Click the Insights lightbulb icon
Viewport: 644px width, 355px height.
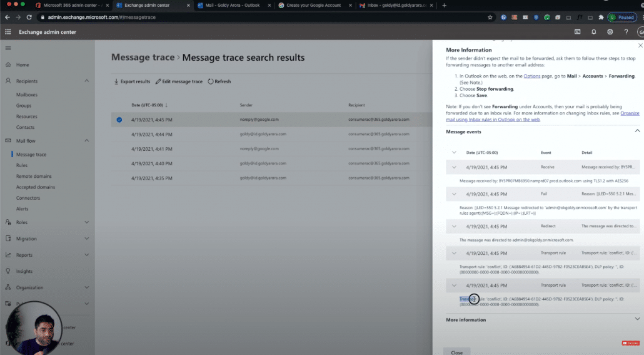click(8, 271)
